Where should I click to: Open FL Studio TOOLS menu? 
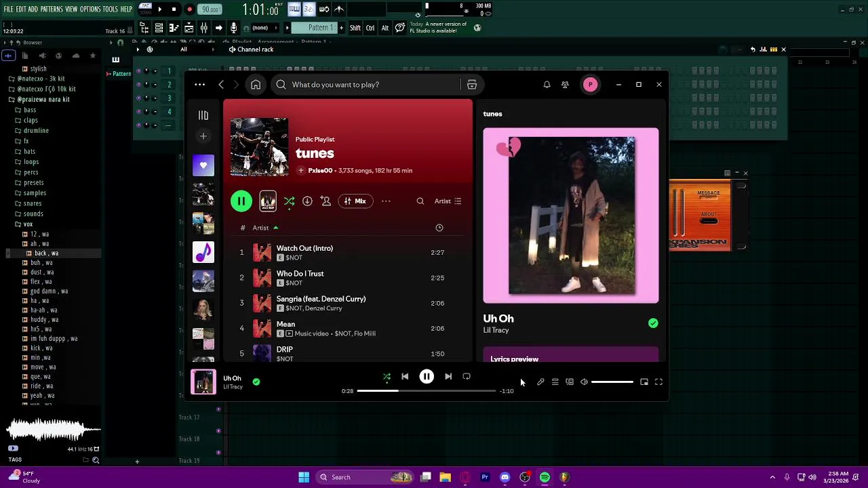pyautogui.click(x=110, y=9)
